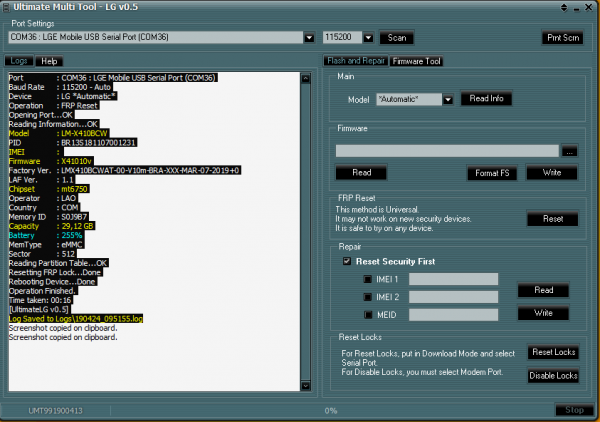Click the title bar menu icon
This screenshot has height=422, width=600.
tap(6, 7)
